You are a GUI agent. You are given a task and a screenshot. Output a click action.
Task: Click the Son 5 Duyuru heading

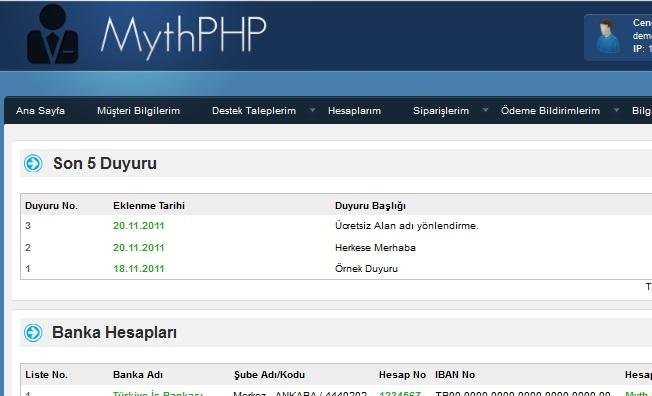(105, 163)
